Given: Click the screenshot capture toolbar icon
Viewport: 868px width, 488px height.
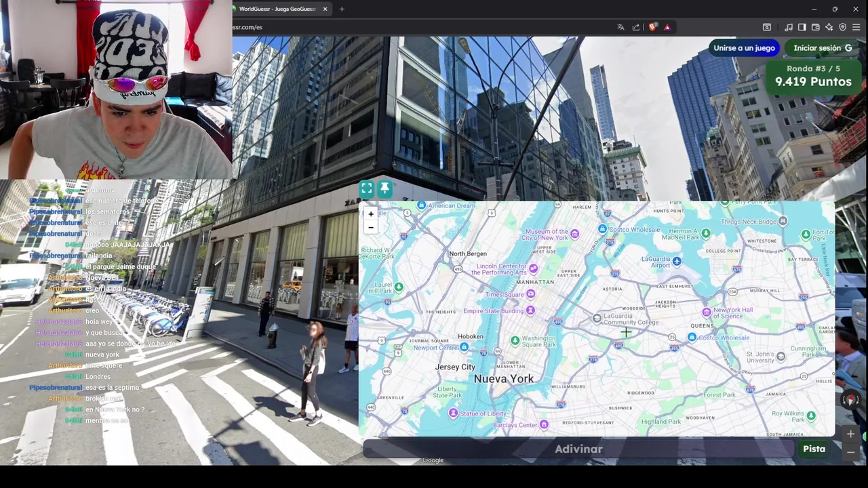Looking at the screenshot, I should 767,27.
